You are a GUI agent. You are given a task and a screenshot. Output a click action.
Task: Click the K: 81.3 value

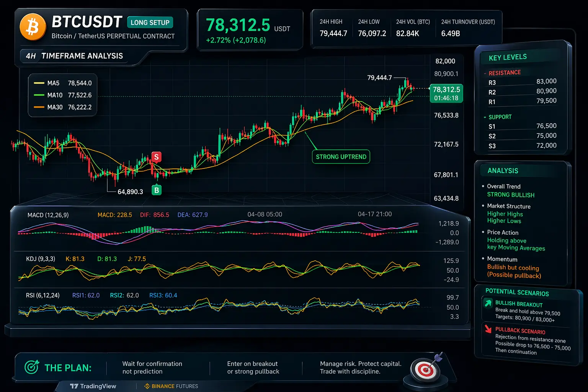click(75, 259)
